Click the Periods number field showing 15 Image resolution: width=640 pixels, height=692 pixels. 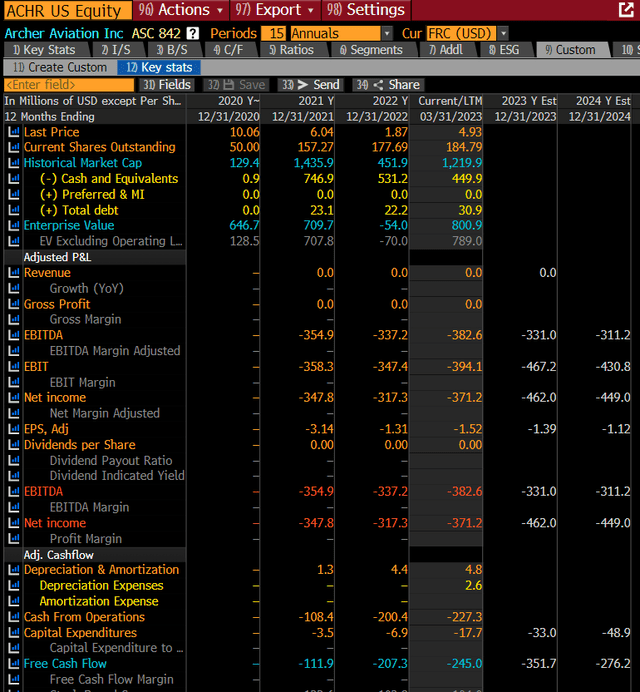(274, 33)
